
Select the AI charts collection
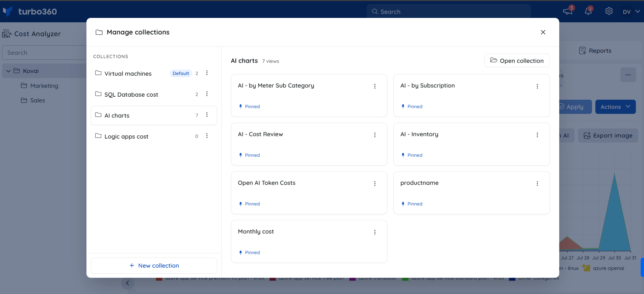154,115
